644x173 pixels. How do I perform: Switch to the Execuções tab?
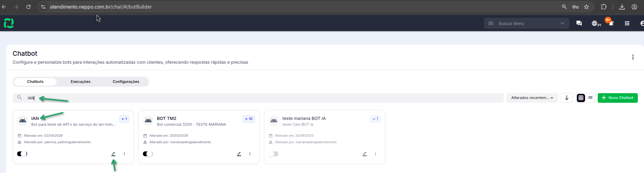(81, 82)
